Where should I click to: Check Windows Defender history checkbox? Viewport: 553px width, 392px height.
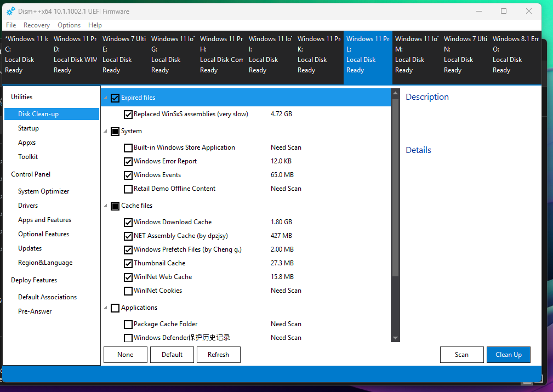128,338
